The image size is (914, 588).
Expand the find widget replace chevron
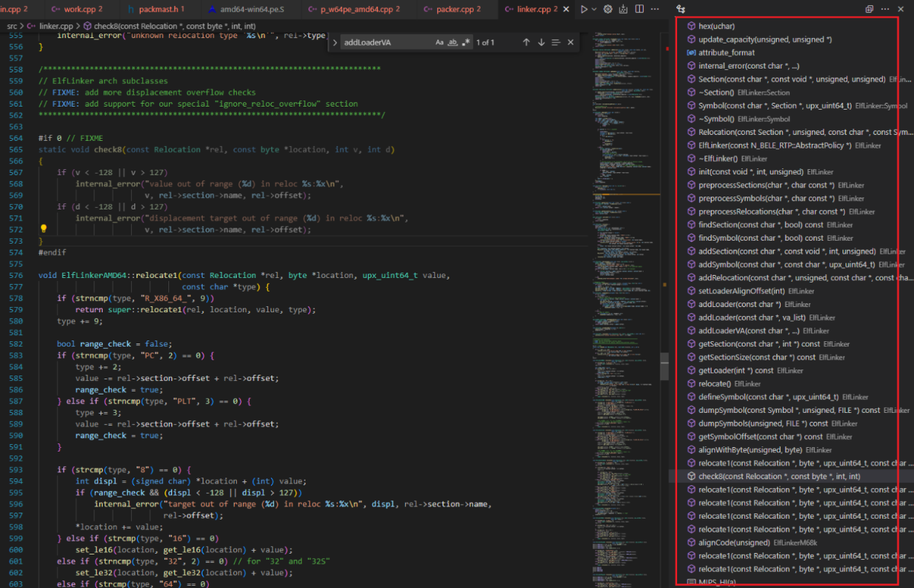click(335, 43)
